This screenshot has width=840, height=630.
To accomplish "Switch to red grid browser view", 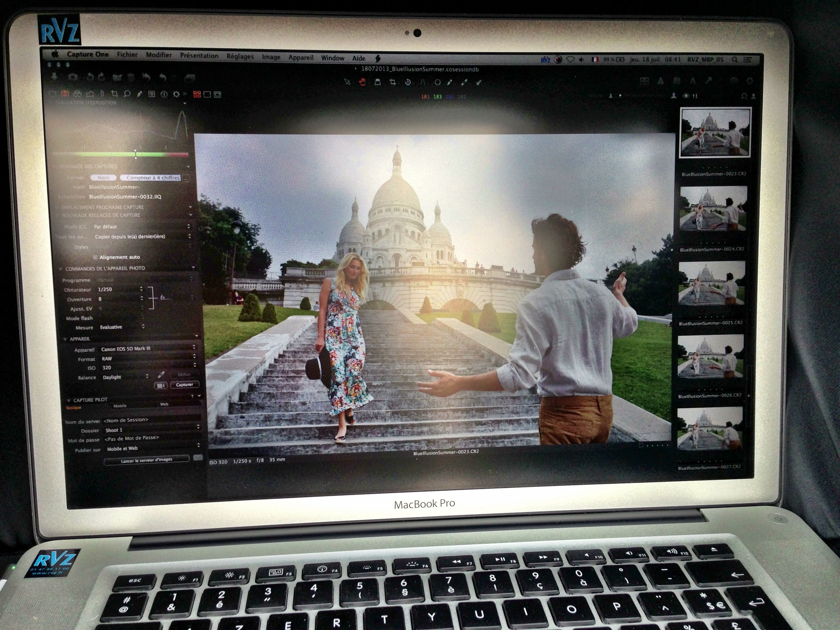I will (x=197, y=94).
